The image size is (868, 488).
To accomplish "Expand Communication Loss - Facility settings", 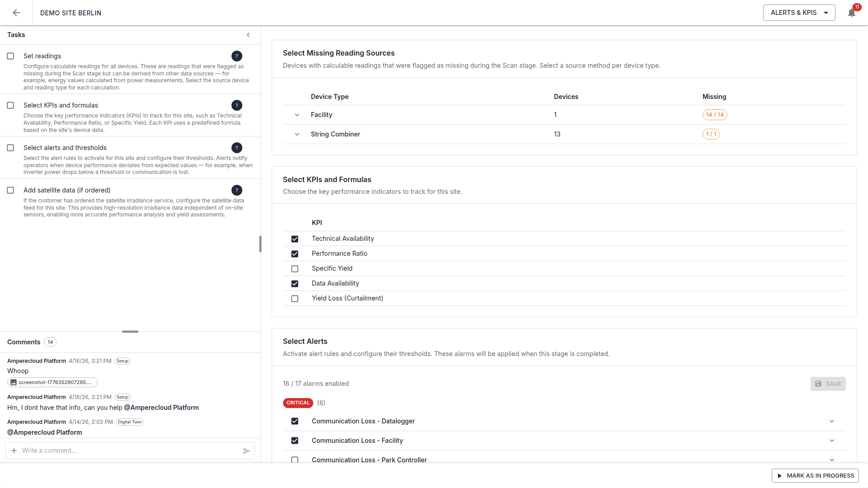I will 832,441.
